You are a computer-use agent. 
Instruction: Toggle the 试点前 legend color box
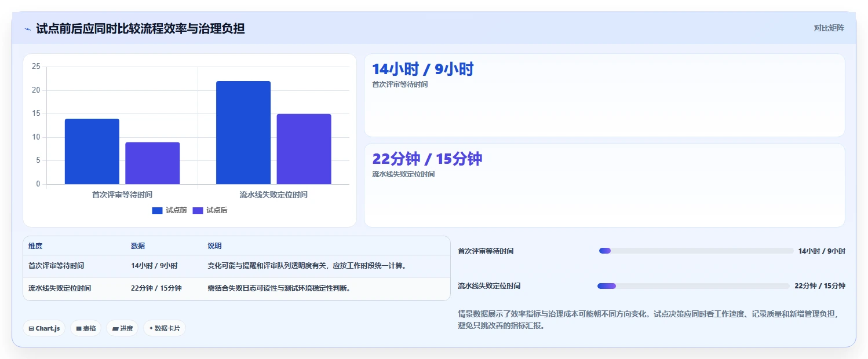point(158,211)
